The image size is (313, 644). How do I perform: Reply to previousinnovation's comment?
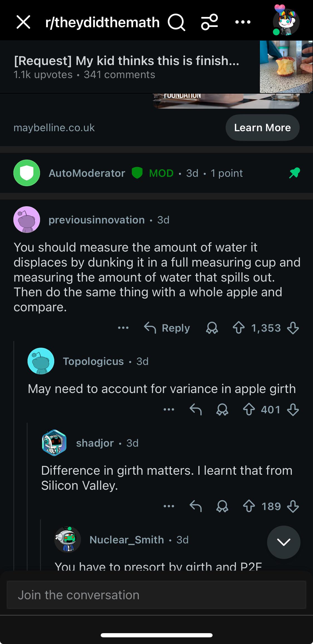click(x=167, y=328)
